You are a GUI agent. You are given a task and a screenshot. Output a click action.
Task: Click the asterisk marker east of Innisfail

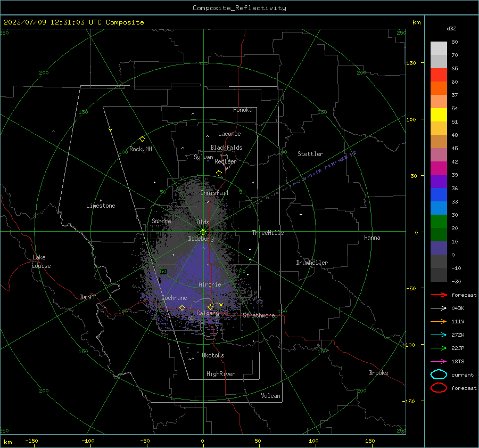click(x=253, y=183)
